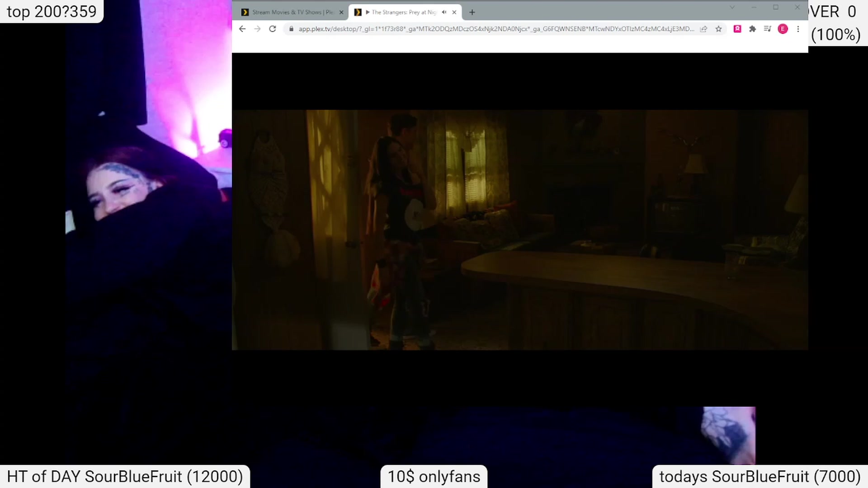Image resolution: width=868 pixels, height=488 pixels.
Task: Click todays SourBlueFruit (7000) label
Action: (760, 476)
